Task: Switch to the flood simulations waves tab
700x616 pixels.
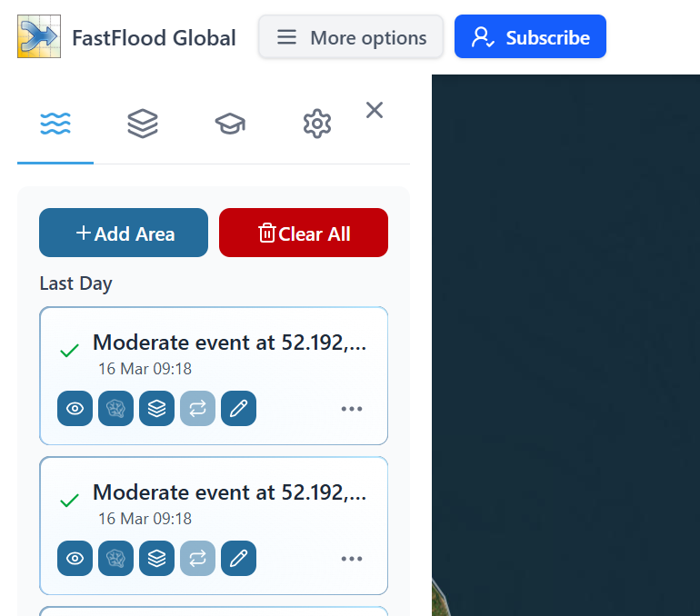Action: pyautogui.click(x=55, y=124)
